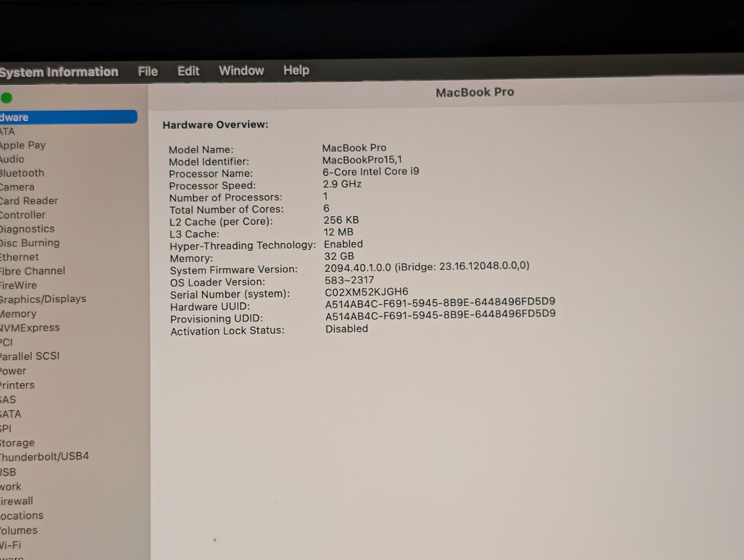The width and height of the screenshot is (744, 560).
Task: Select Printers in the sidebar
Action: click(x=17, y=385)
